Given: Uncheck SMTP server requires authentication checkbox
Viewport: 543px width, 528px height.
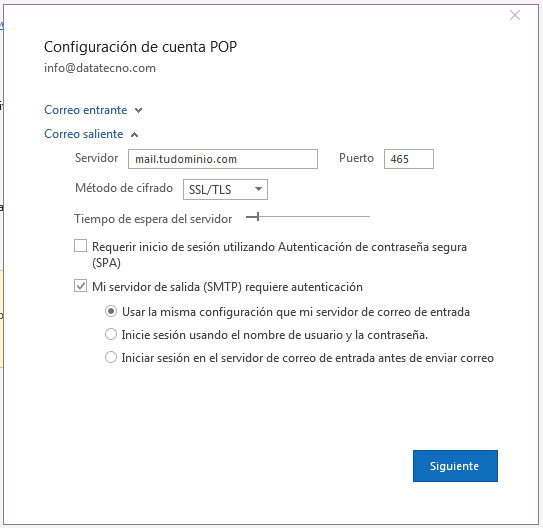Looking at the screenshot, I should (80, 286).
